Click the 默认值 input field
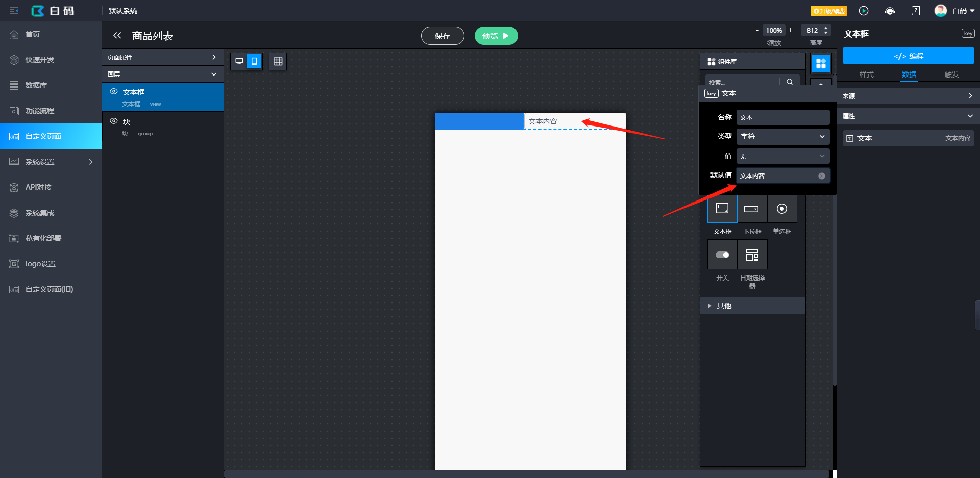This screenshot has width=980, height=478. (x=783, y=175)
